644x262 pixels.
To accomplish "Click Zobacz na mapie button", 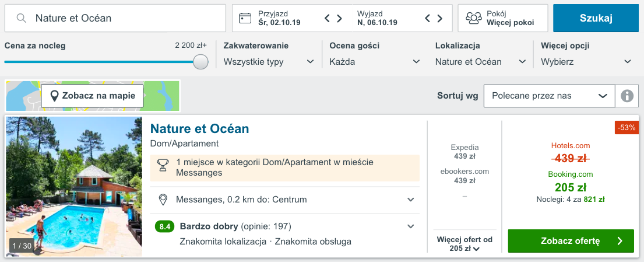I will pos(92,96).
